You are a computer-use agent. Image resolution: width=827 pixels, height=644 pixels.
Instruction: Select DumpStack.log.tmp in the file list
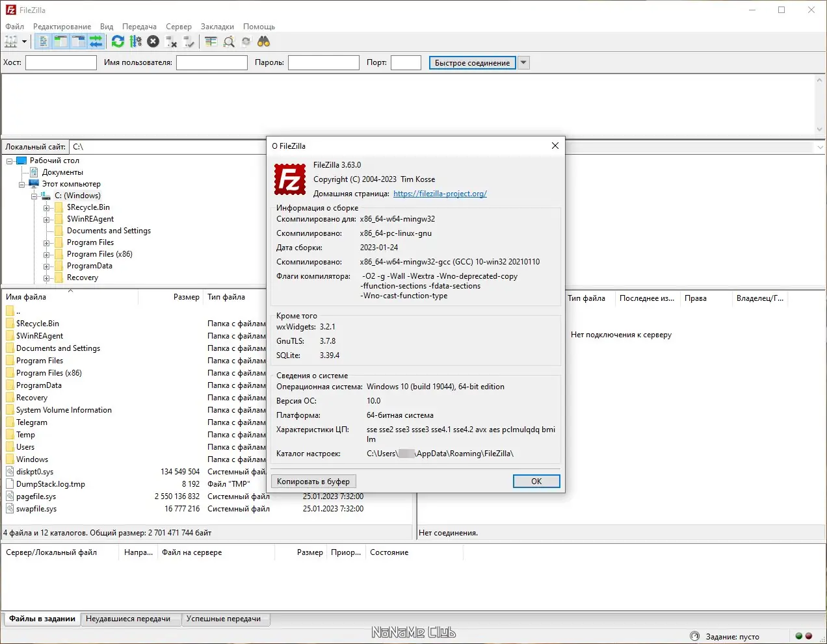(x=51, y=484)
